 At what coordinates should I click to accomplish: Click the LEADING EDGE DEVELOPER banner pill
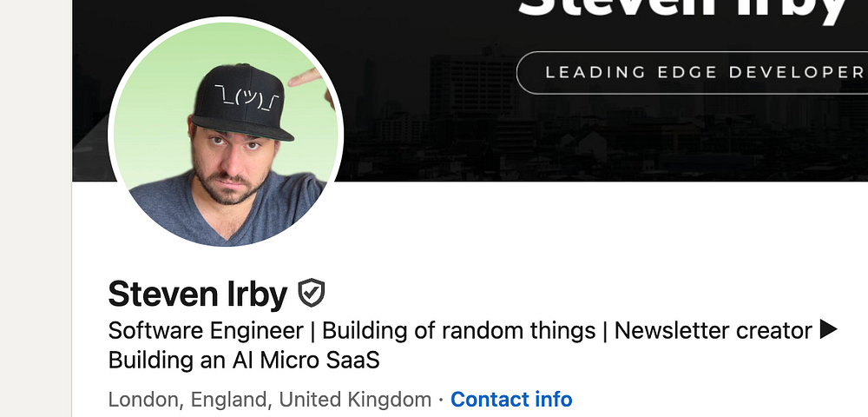point(692,73)
